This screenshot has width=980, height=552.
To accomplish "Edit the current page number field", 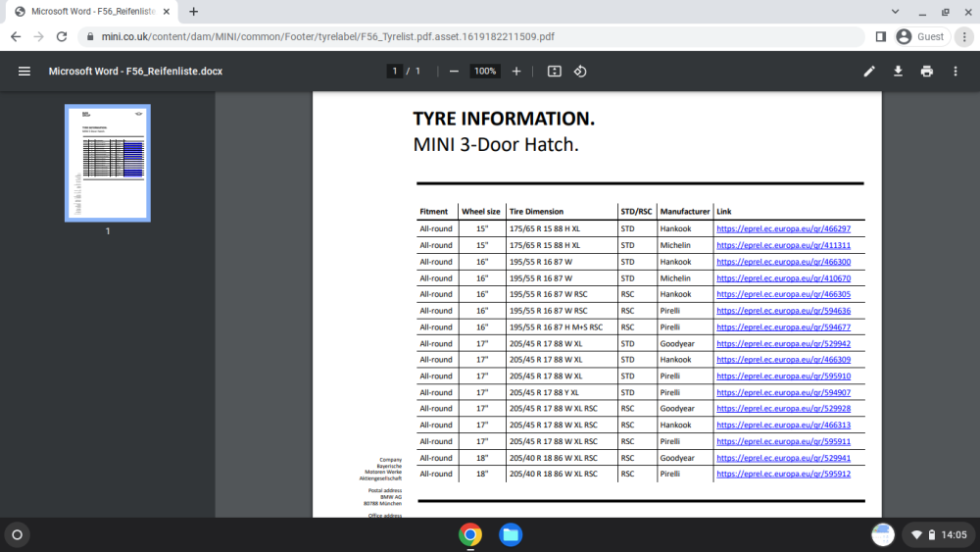I will click(394, 72).
